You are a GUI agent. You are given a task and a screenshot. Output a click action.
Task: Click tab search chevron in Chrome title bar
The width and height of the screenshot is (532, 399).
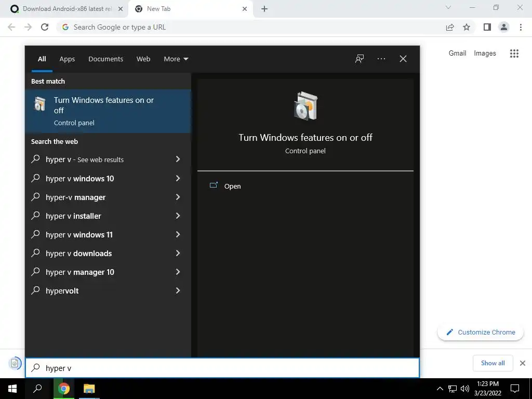448,7
